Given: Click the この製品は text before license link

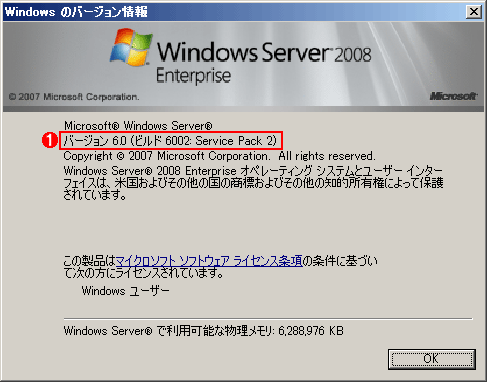Looking at the screenshot, I should [x=89, y=261].
